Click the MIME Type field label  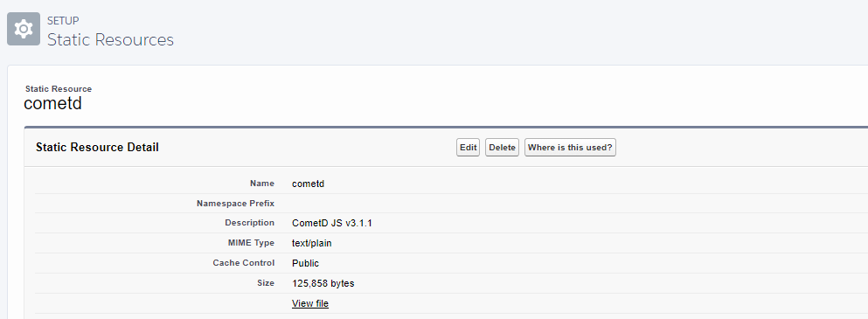(250, 243)
